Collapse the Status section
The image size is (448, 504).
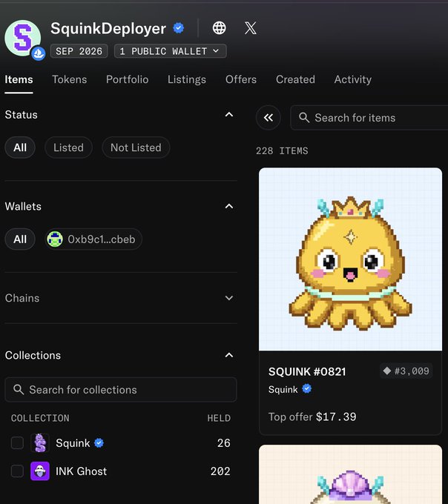click(x=229, y=115)
